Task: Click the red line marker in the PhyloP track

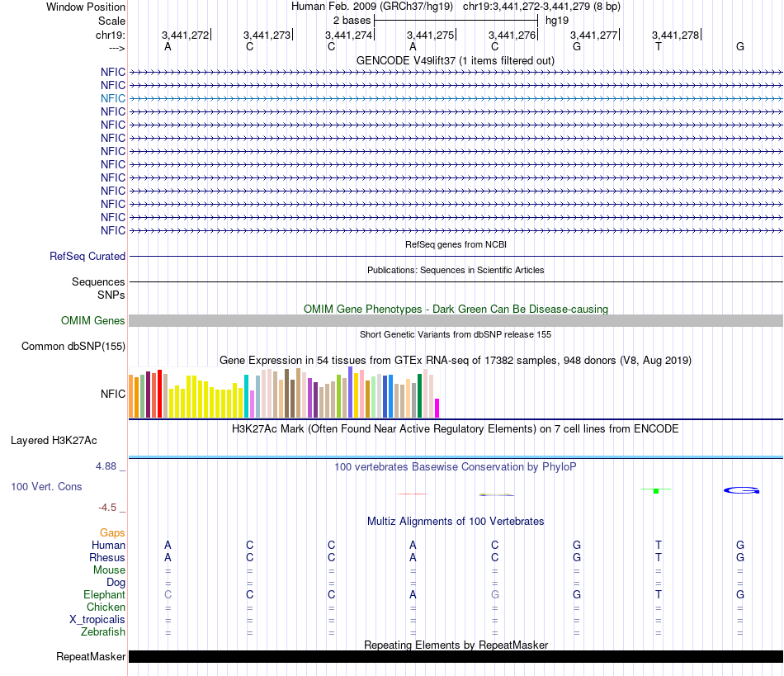Action: click(x=413, y=494)
